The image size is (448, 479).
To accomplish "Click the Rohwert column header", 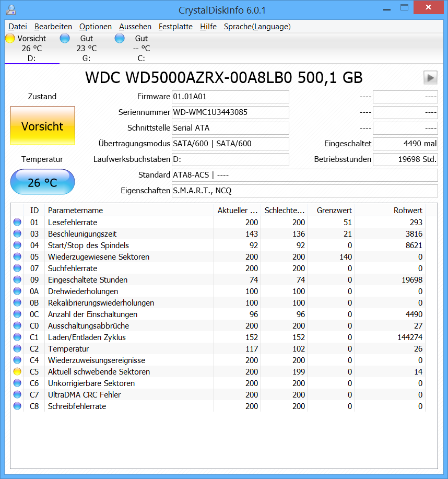I will [390, 210].
